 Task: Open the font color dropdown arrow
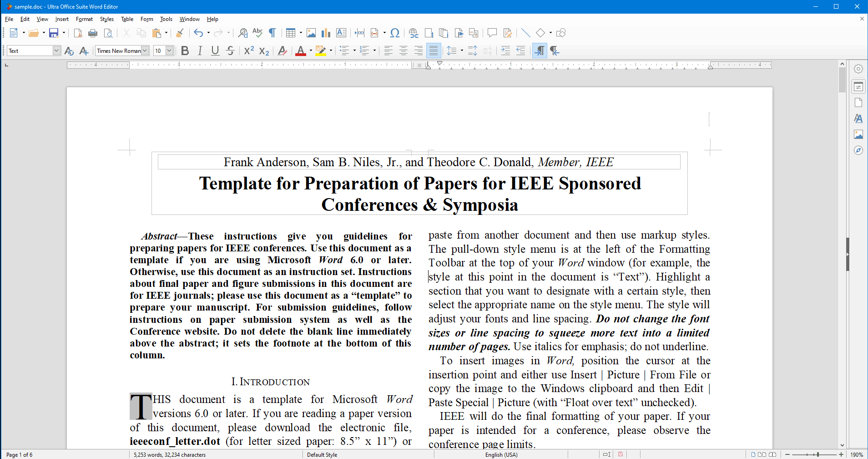point(311,51)
